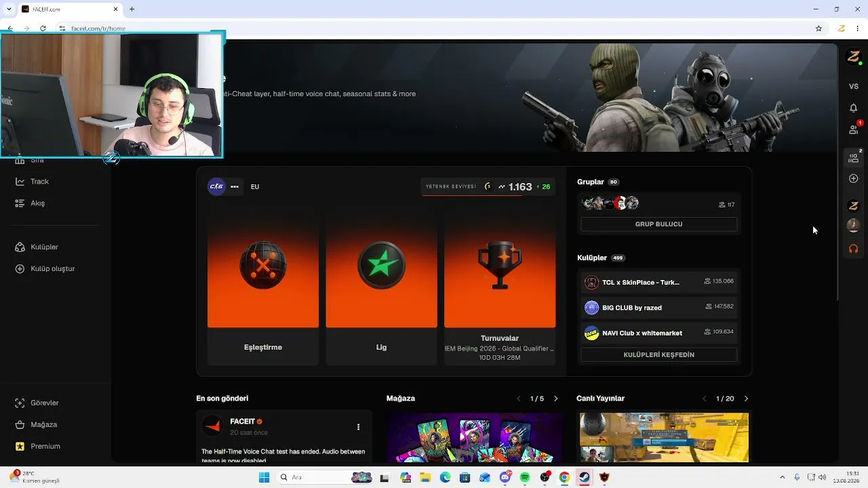Open the FACEIT post options menu
This screenshot has height=488, width=868.
[358, 428]
